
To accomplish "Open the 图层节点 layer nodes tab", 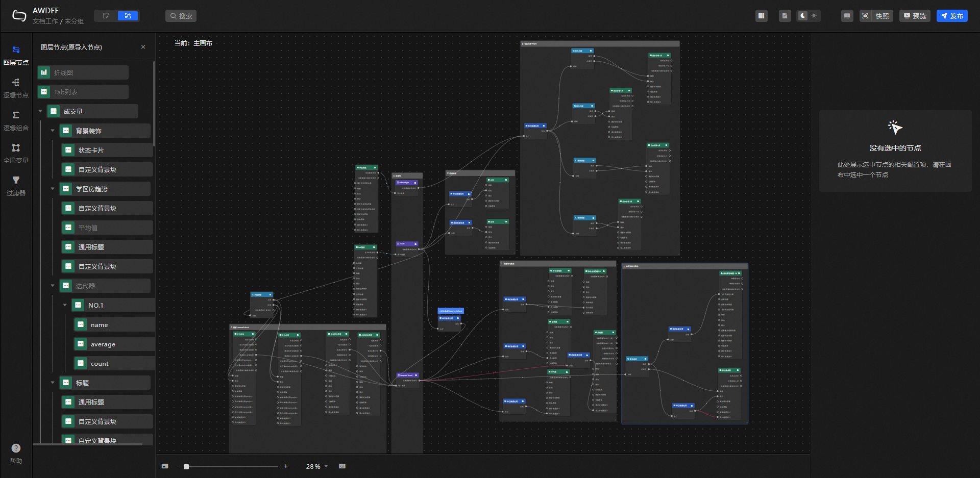I will 16,55.
